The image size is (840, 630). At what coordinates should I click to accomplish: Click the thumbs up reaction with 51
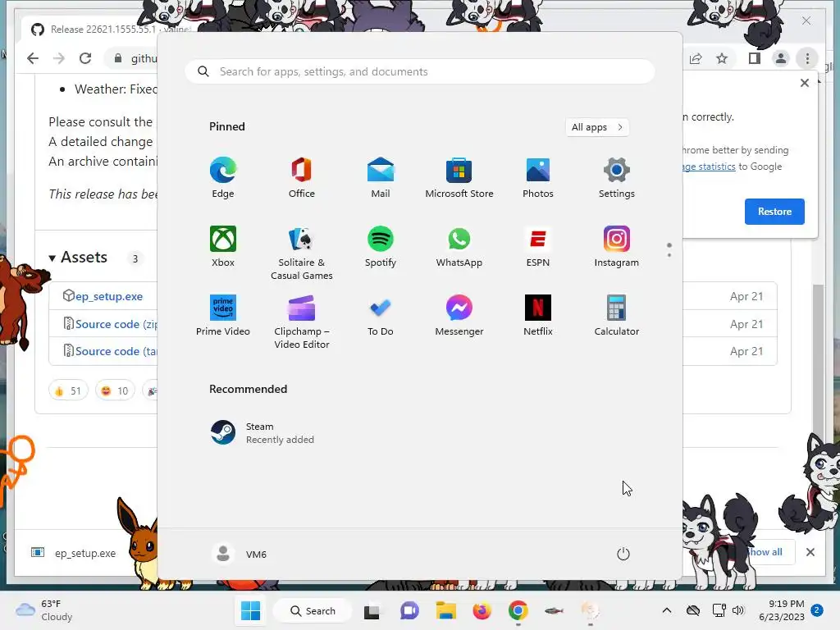coord(68,390)
